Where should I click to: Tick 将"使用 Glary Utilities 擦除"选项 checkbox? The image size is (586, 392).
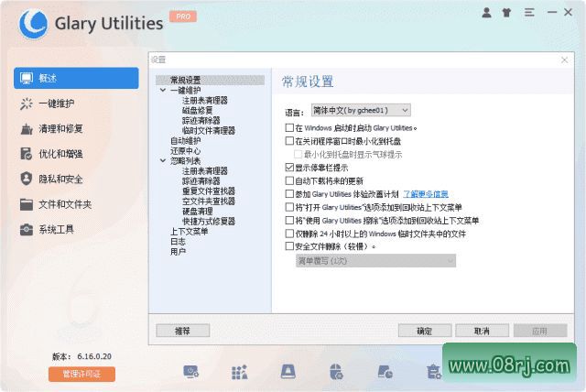tap(289, 221)
